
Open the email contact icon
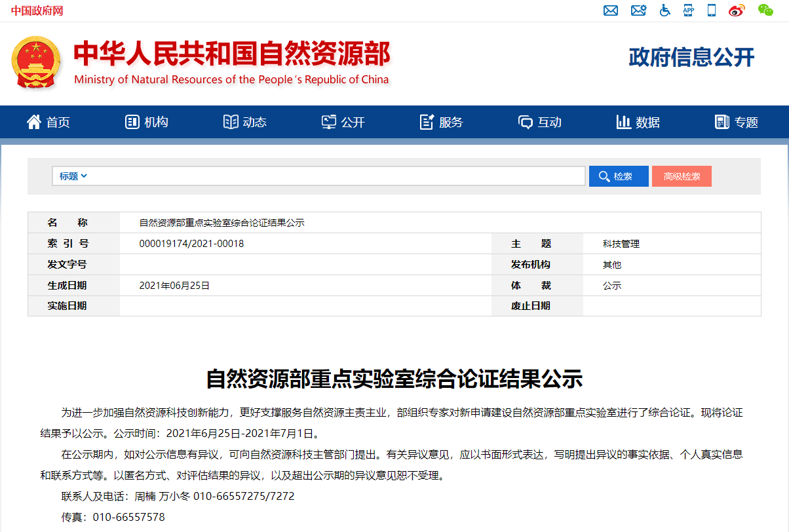point(611,10)
